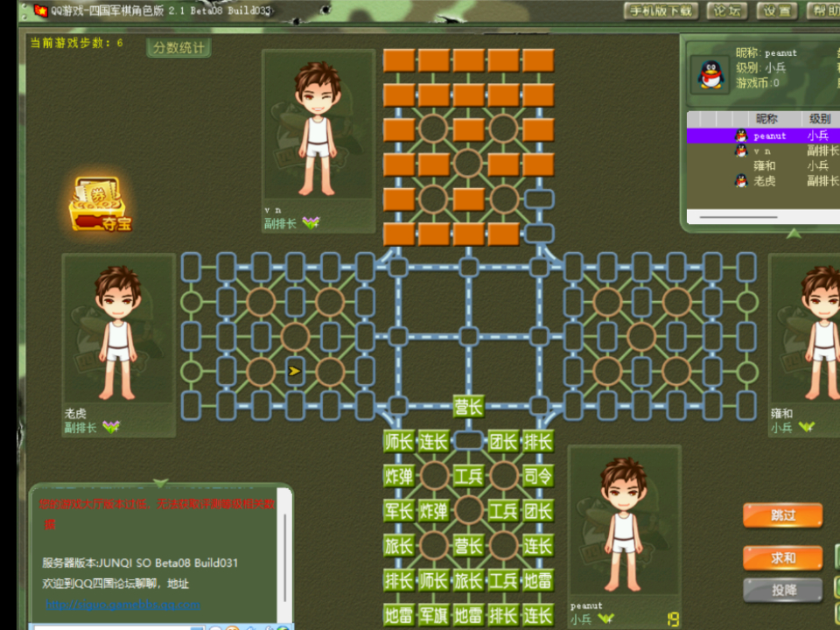Select the 司令 piece
The height and width of the screenshot is (630, 840).
tap(538, 476)
